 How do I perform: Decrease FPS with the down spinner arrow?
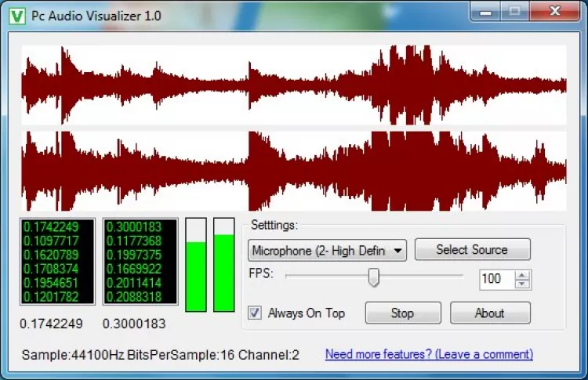point(522,284)
